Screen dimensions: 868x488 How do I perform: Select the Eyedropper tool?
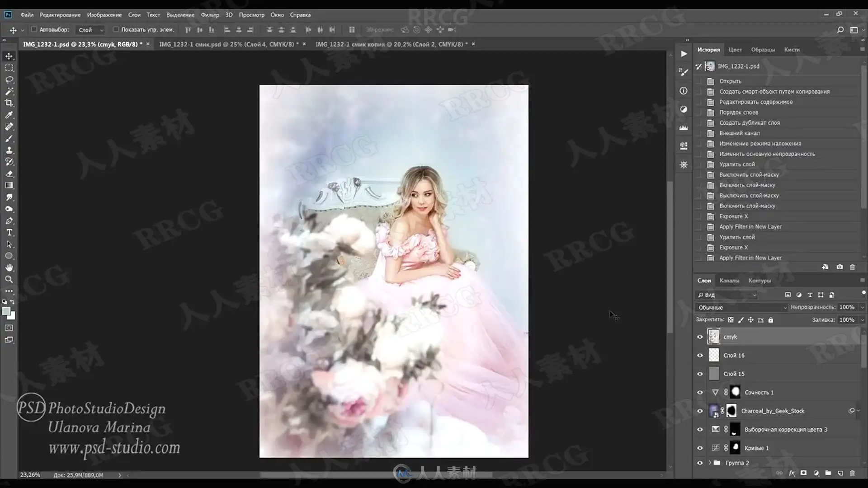pyautogui.click(x=9, y=115)
